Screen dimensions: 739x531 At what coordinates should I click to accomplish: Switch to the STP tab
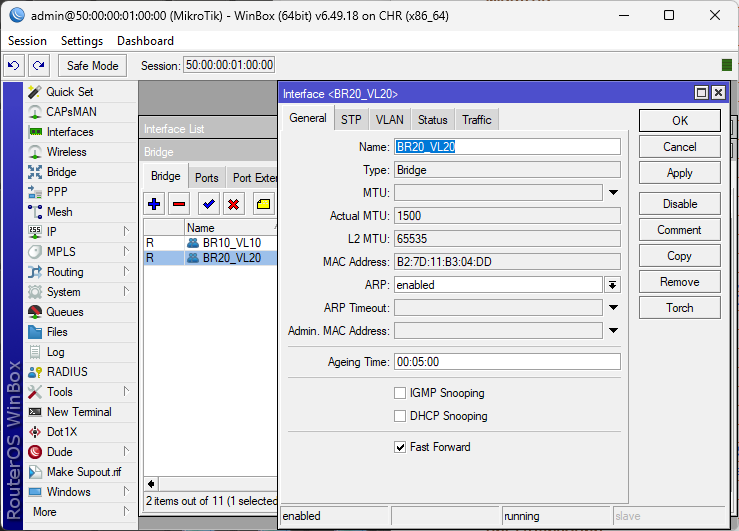(351, 120)
